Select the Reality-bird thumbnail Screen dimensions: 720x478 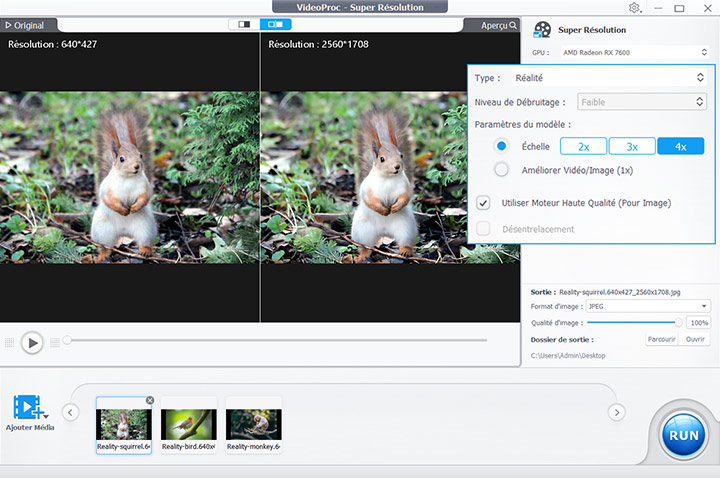coord(189,423)
